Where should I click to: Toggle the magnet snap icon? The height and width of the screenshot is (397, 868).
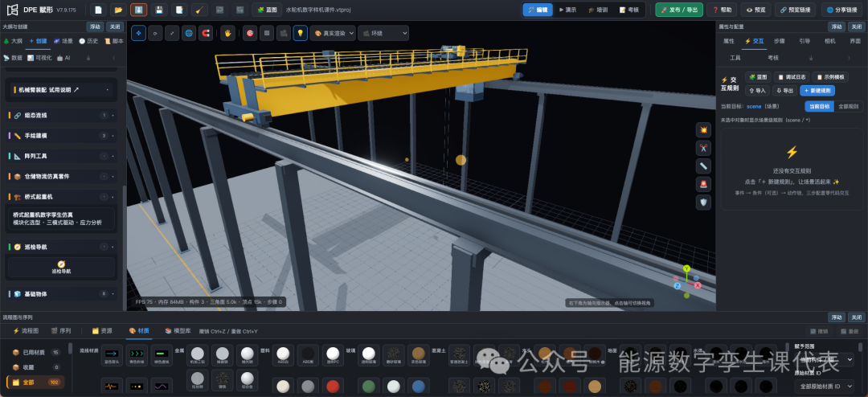206,33
